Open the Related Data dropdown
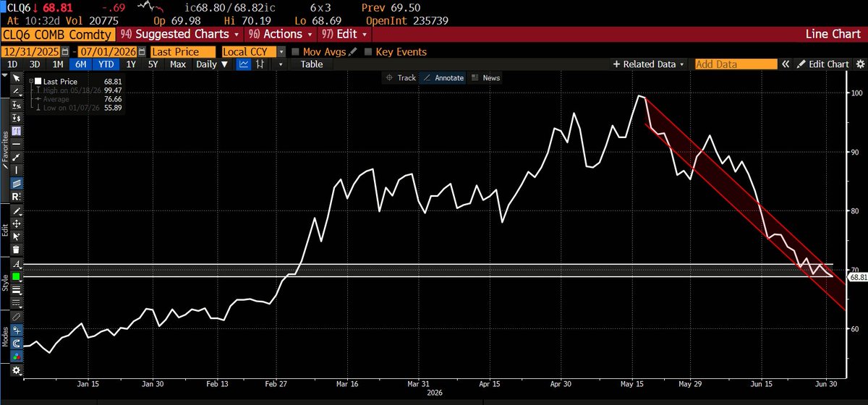868x405 pixels. click(x=649, y=64)
